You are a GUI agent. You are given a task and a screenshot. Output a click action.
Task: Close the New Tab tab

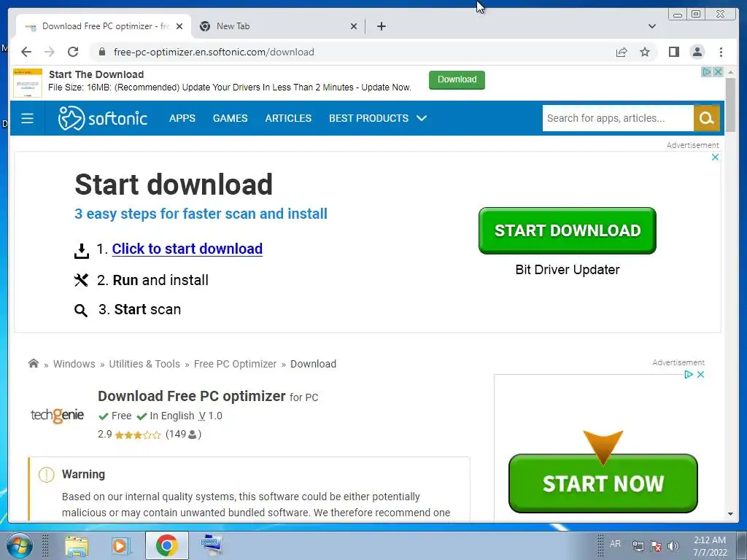[x=354, y=26]
